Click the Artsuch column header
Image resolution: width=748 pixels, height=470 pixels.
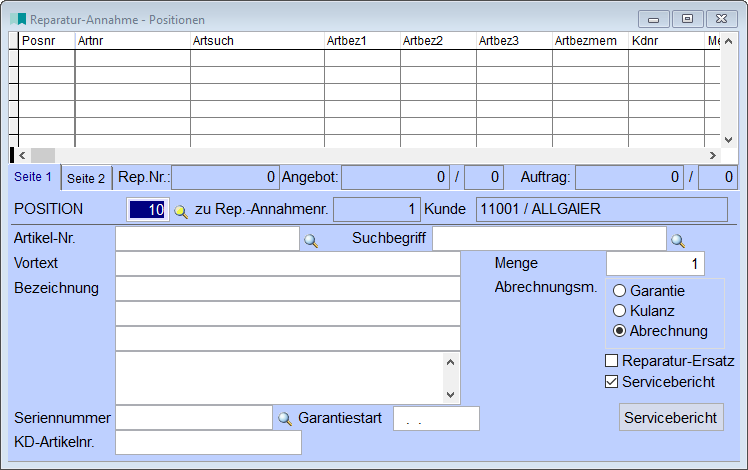[x=257, y=41]
